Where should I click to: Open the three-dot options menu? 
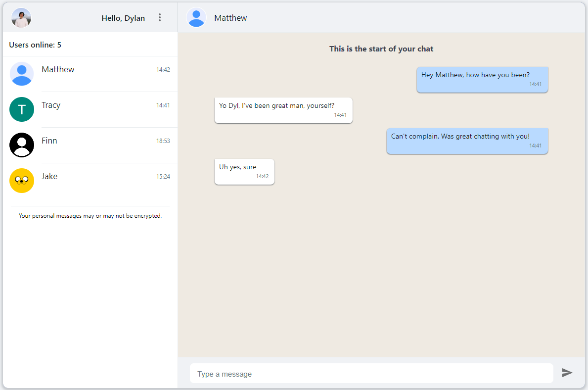click(x=160, y=18)
